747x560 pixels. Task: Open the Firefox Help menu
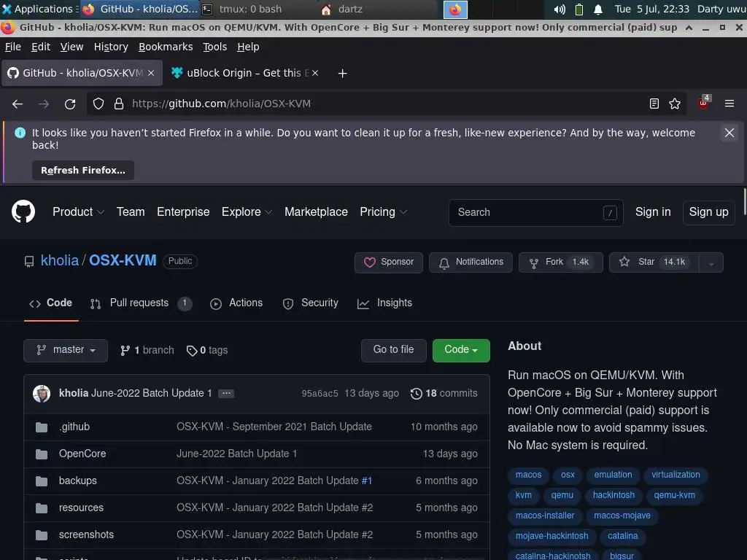pos(248,47)
